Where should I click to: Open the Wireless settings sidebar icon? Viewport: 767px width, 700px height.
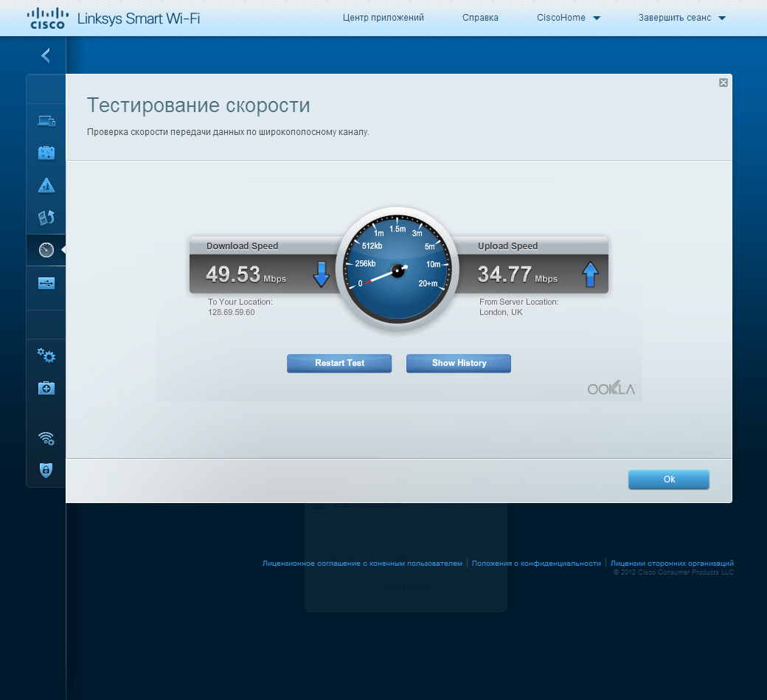46,438
